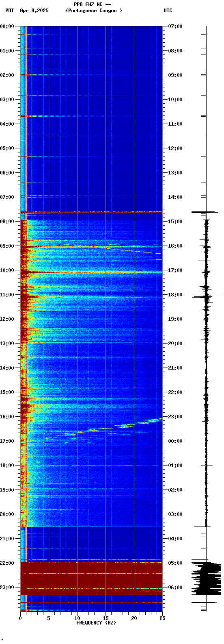Click the UTC '20:00' time label
Viewport: 224px width, 644px height.
click(175, 344)
